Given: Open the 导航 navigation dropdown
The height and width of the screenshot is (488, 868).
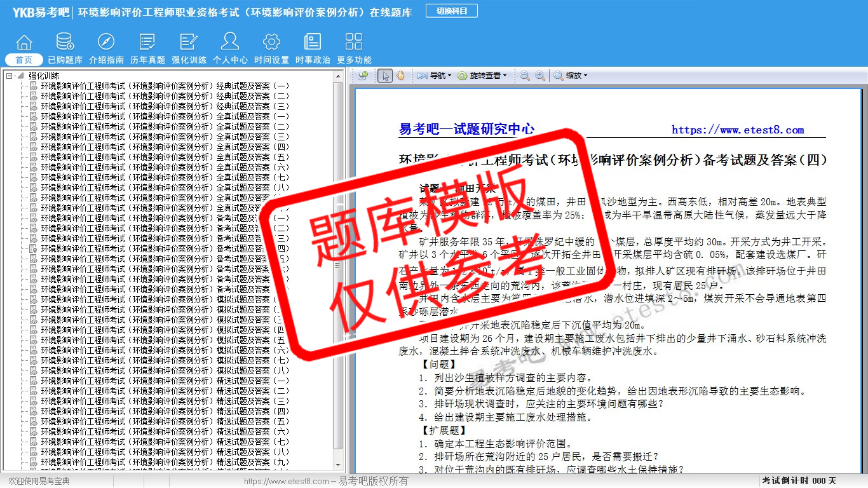Looking at the screenshot, I should (x=434, y=76).
